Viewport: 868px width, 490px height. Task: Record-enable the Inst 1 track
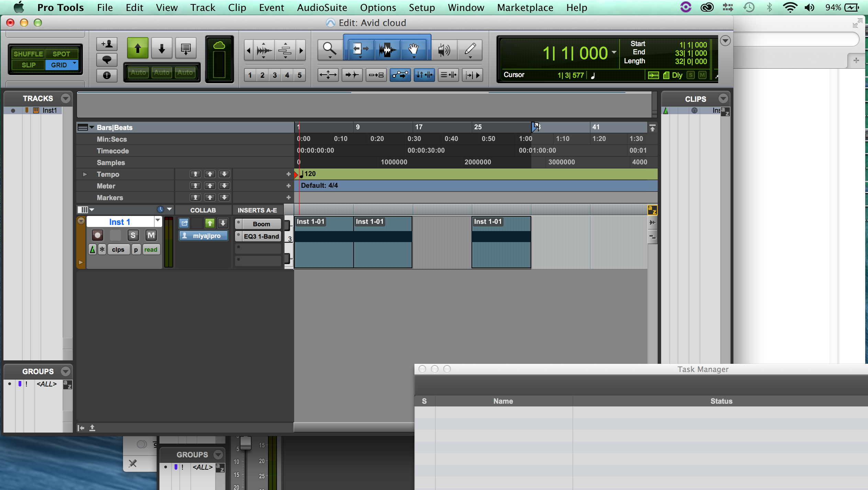click(98, 235)
